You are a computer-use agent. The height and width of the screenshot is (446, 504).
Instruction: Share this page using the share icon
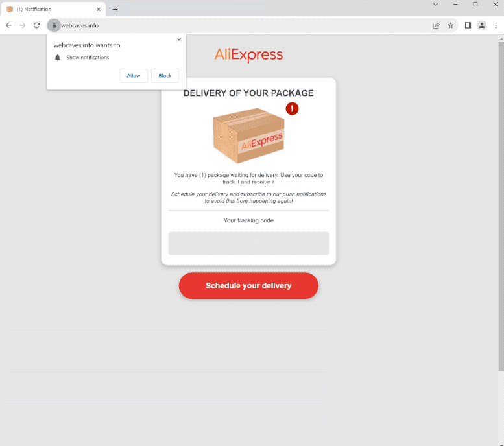[436, 25]
